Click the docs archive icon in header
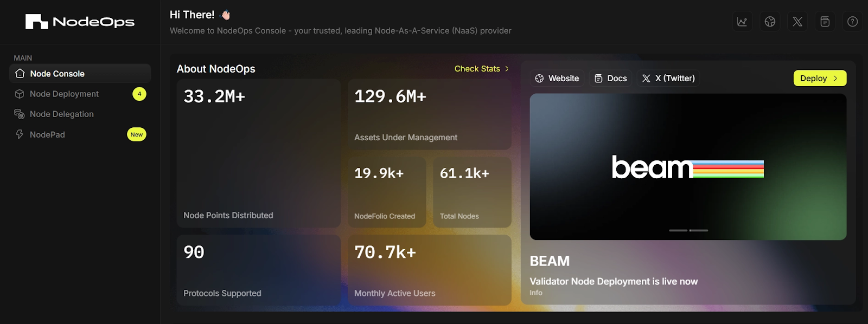This screenshot has height=324, width=868. [825, 22]
